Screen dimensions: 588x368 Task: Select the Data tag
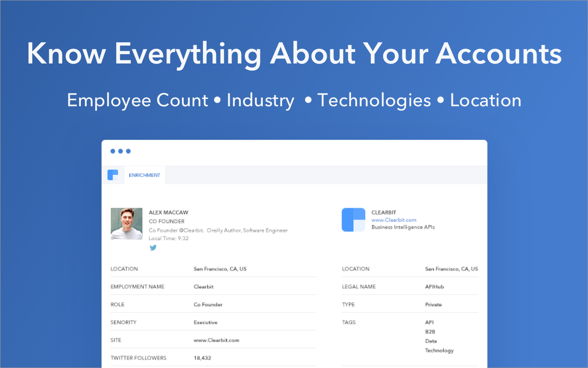click(x=430, y=341)
